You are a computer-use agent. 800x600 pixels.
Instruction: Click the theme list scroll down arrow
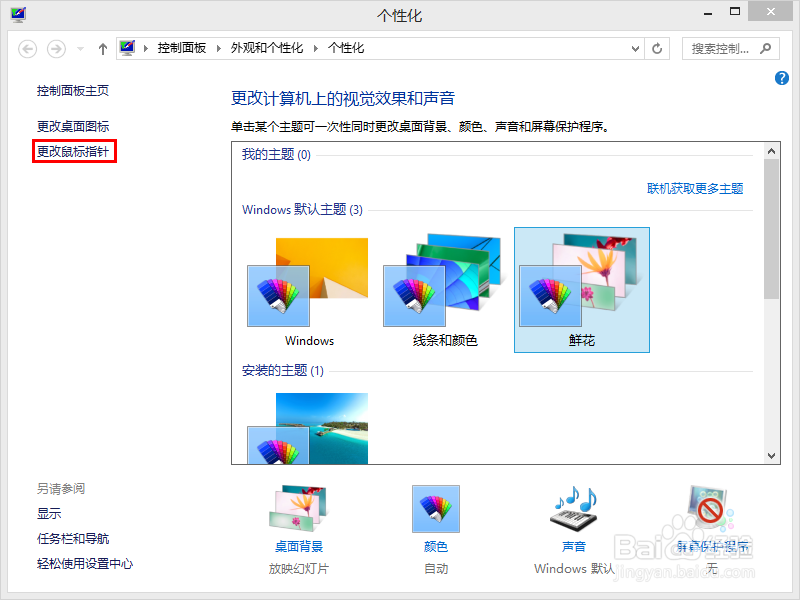click(x=771, y=456)
